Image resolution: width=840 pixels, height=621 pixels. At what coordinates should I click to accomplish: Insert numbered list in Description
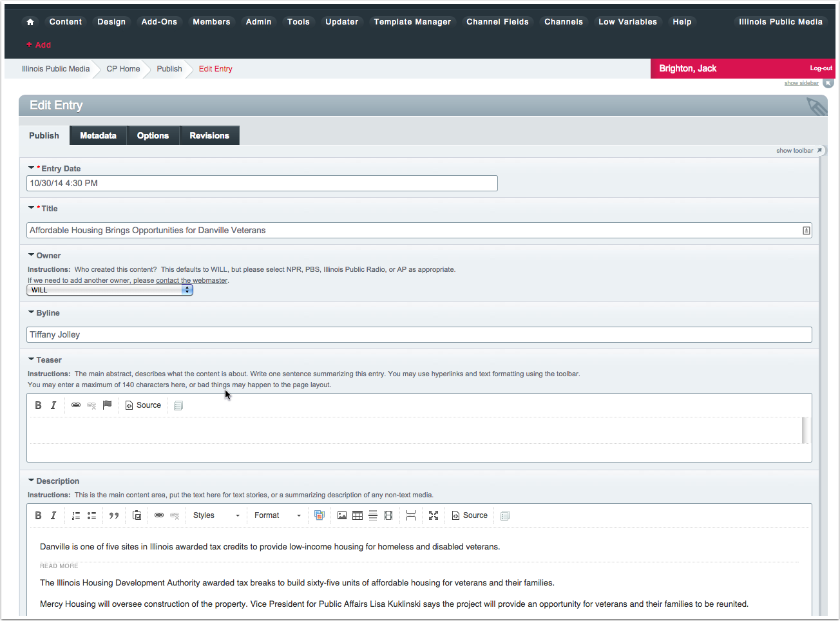76,515
